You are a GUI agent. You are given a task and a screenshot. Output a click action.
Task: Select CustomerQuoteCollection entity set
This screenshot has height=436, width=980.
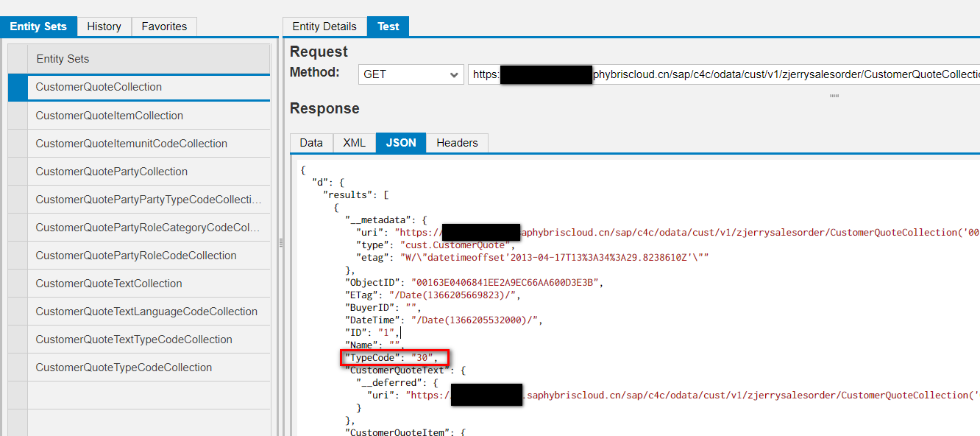coord(149,87)
